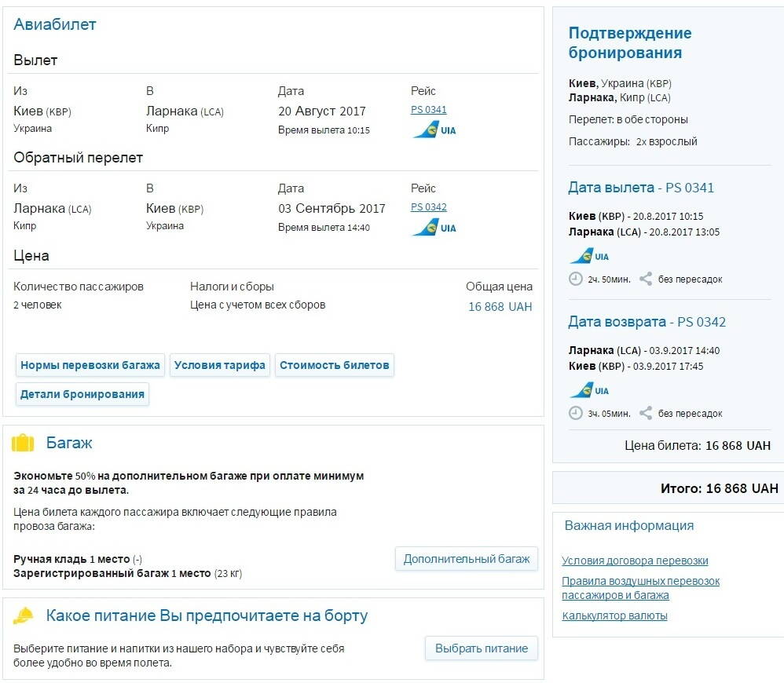Expand Детали бронирования section
The image size is (784, 683).
pyautogui.click(x=82, y=394)
